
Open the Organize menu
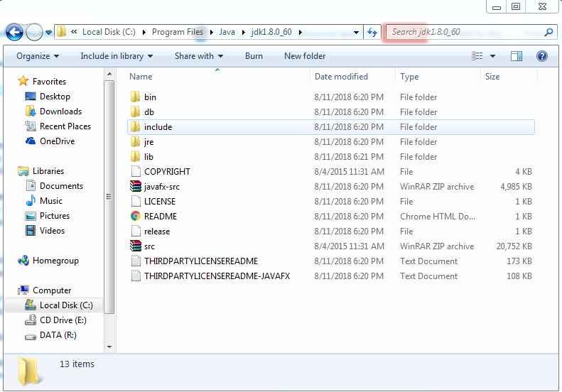tap(38, 56)
